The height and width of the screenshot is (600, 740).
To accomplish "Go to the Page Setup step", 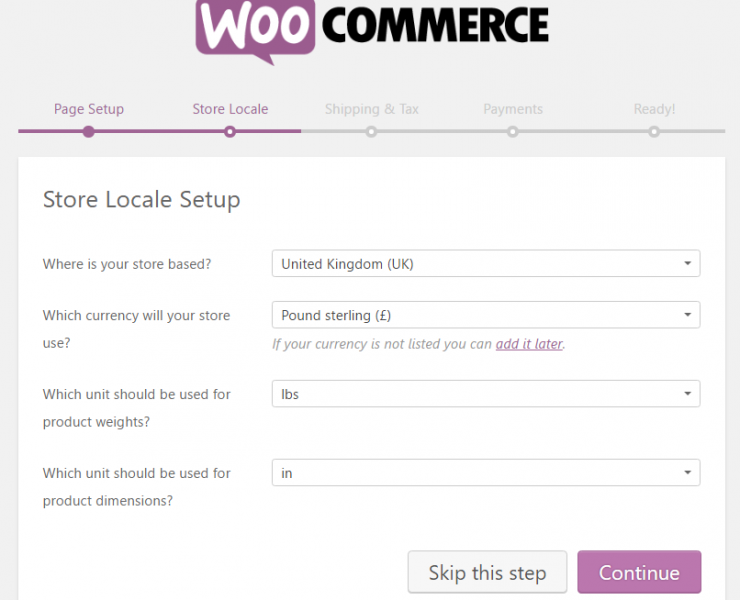I will coord(89,109).
